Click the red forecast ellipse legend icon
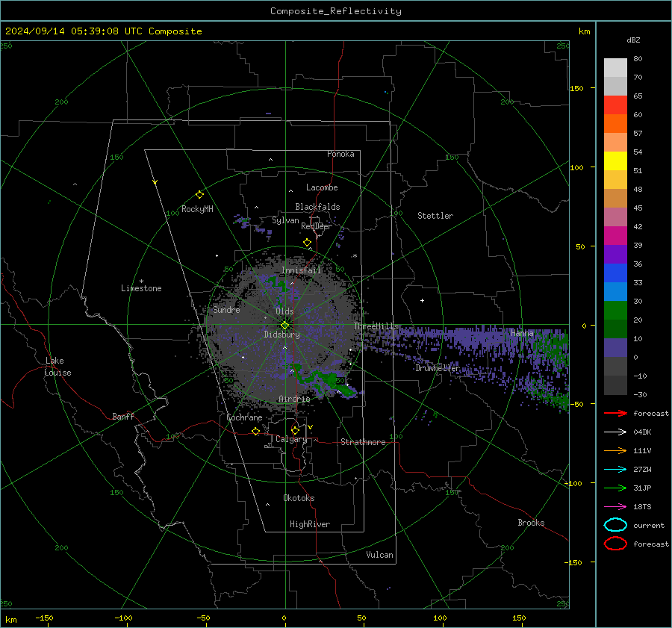The image size is (672, 628). click(x=615, y=544)
